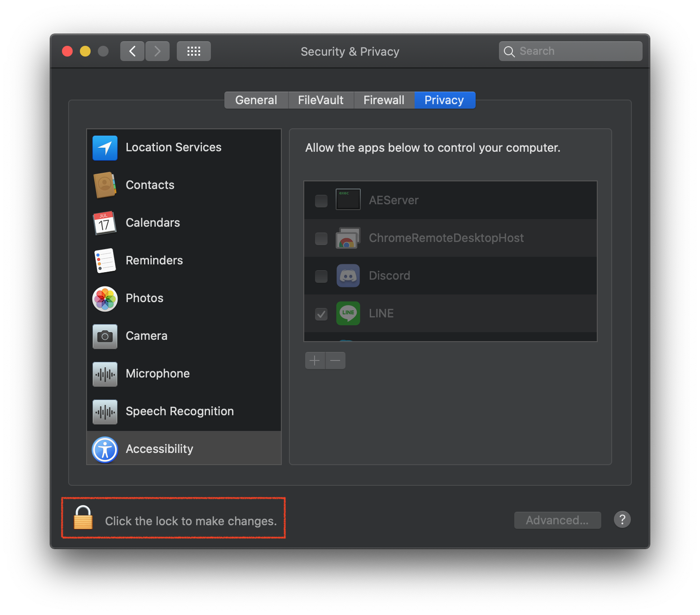This screenshot has height=615, width=700.
Task: Go back with the left chevron button
Action: (132, 51)
